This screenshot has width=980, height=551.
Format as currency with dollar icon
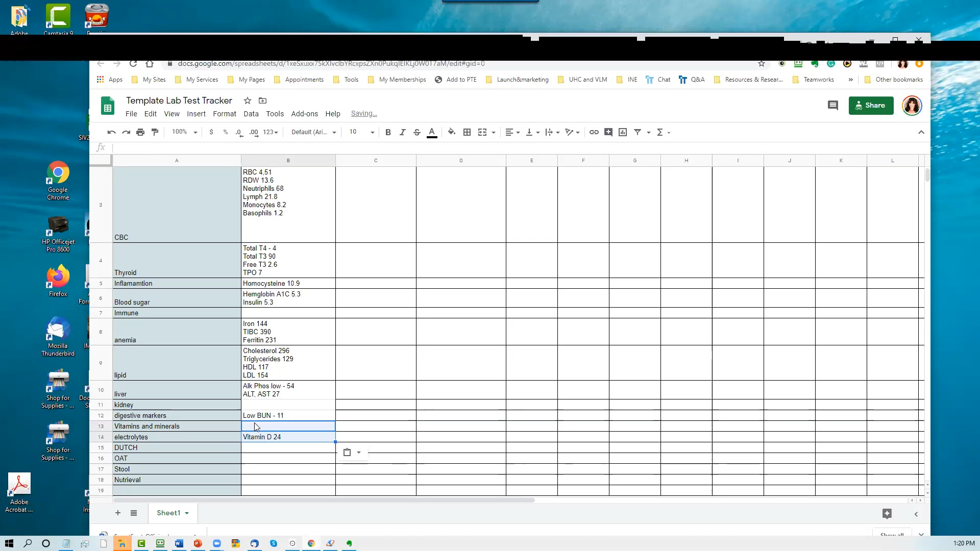click(x=211, y=132)
